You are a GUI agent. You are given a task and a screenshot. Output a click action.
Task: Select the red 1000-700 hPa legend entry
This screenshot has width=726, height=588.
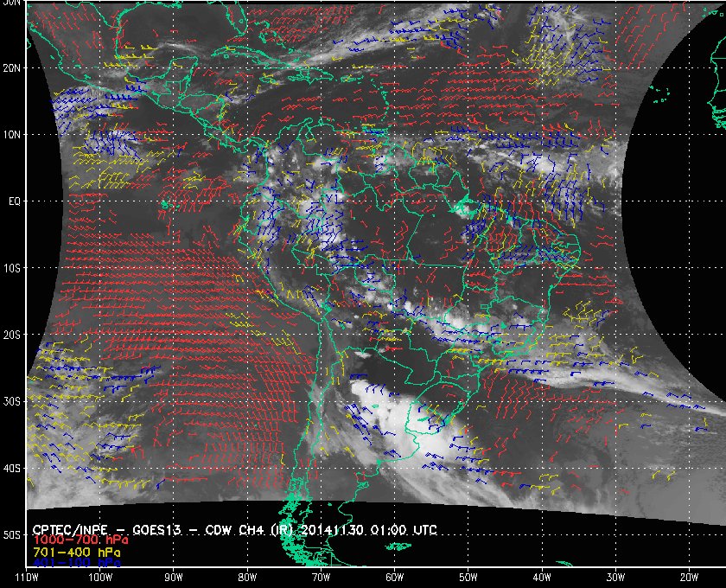pos(80,540)
